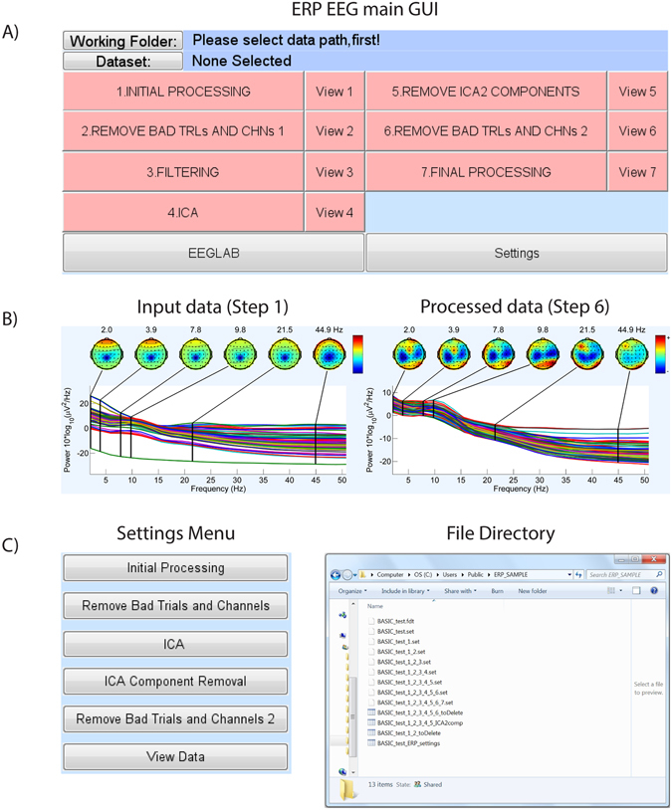Image resolution: width=672 pixels, height=810 pixels.
Task: Click Burn in Explorer toolbar
Action: pyautogui.click(x=498, y=591)
